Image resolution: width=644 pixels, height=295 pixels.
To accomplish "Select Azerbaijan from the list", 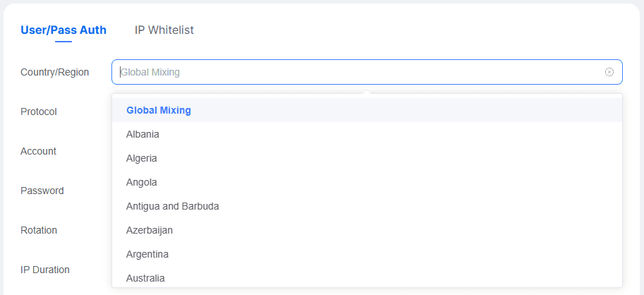I will 150,230.
